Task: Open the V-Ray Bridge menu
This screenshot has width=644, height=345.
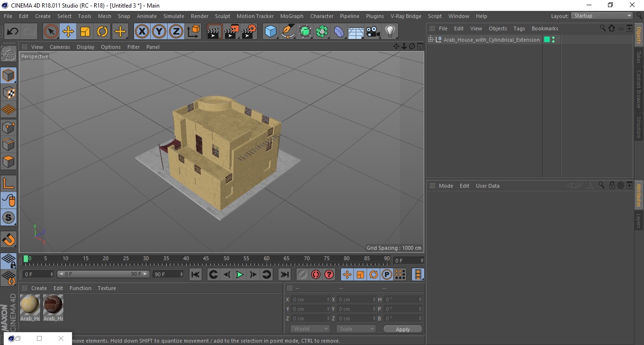Action: point(406,16)
